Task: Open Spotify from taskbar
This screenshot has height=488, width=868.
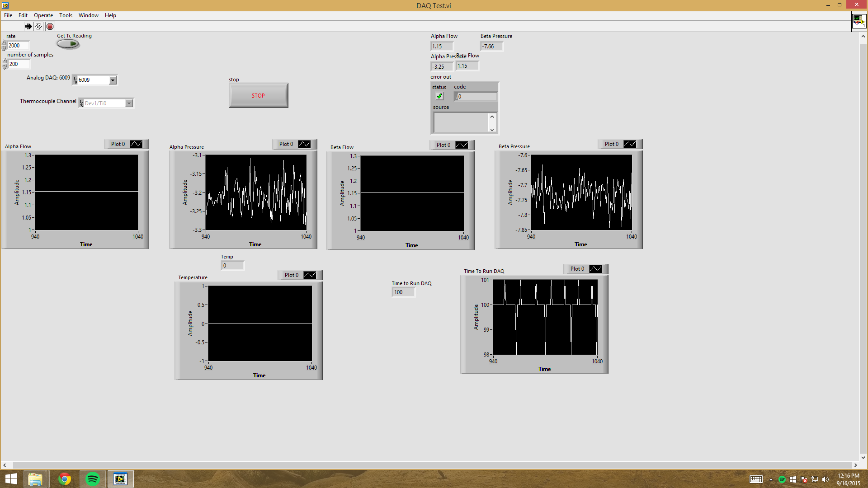Action: point(93,479)
